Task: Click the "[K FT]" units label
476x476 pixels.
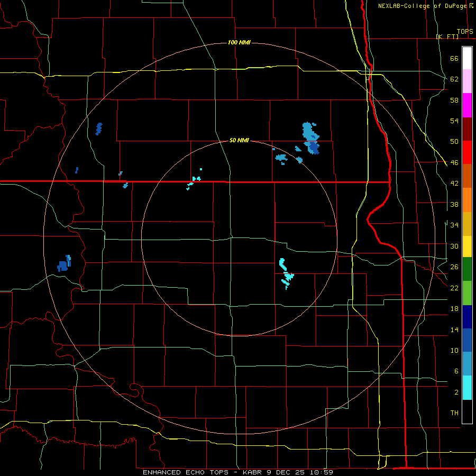Action: [447, 36]
